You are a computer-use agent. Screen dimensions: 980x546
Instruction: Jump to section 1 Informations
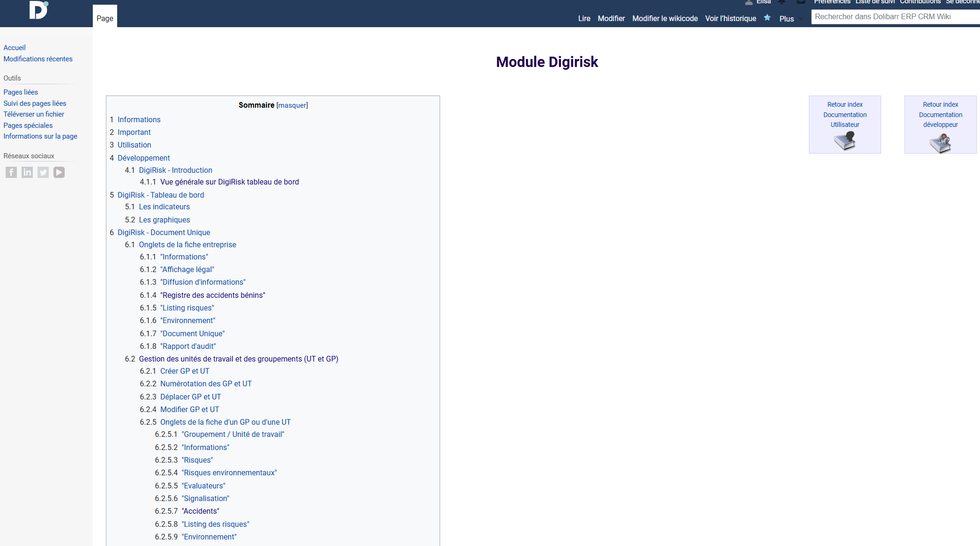click(139, 119)
